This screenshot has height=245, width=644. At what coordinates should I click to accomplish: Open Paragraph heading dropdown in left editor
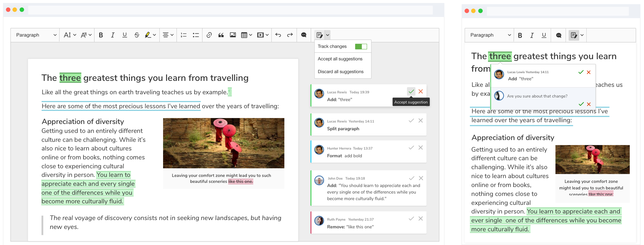pos(36,35)
